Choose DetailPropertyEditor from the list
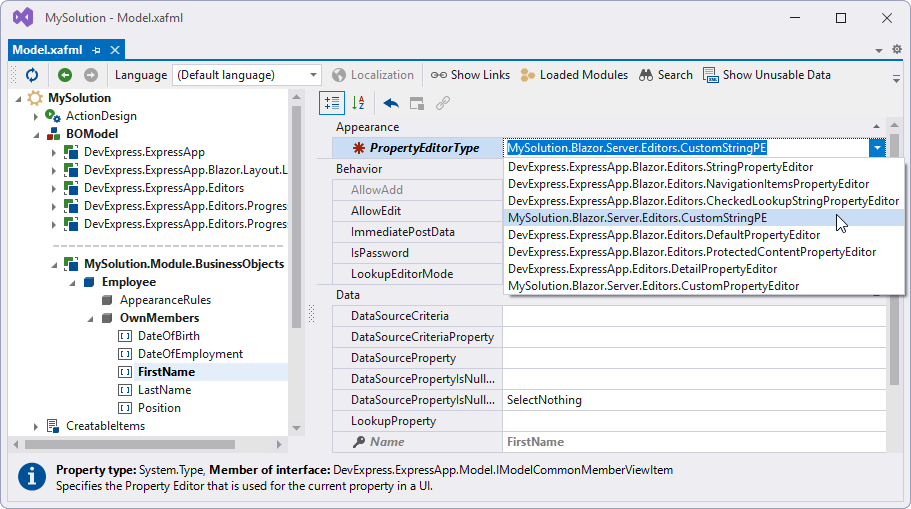911x509 pixels. (704, 268)
